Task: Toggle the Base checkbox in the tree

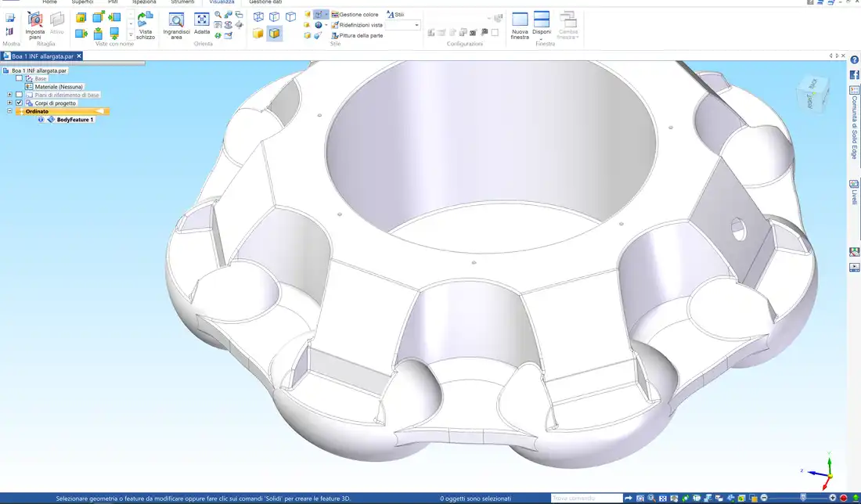Action: (x=20, y=78)
